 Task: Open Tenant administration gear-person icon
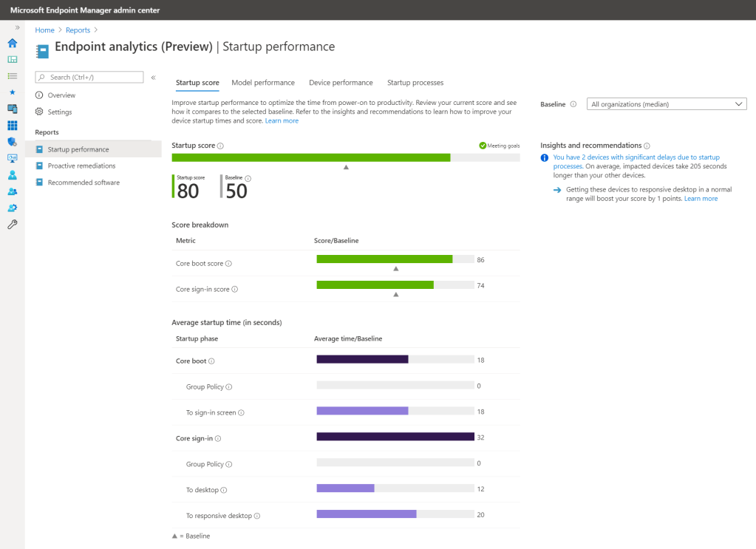pyautogui.click(x=12, y=208)
